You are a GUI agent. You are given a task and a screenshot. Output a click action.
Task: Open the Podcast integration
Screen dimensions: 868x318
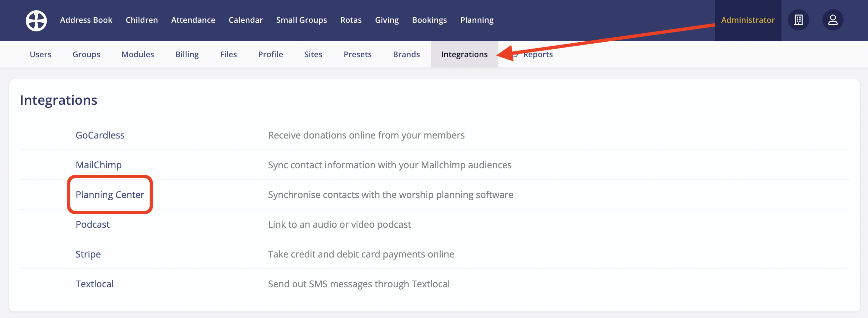93,224
